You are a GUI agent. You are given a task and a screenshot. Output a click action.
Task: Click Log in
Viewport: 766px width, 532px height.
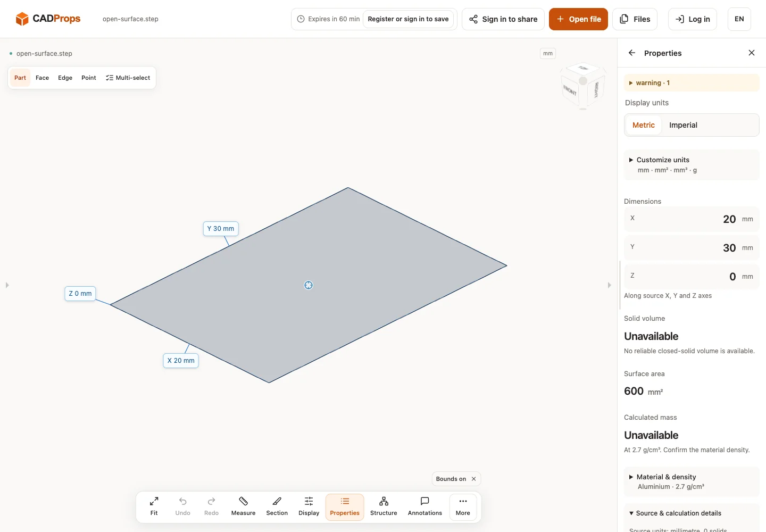point(693,19)
